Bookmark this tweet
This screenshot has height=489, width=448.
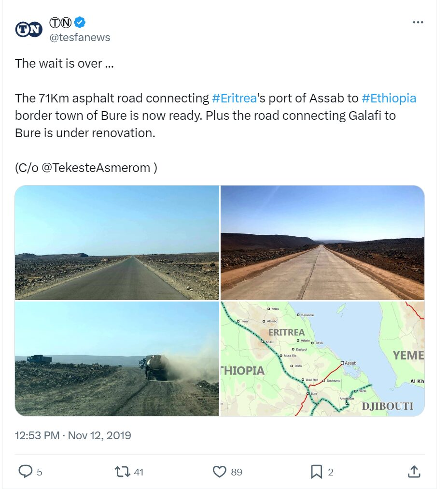(x=316, y=471)
